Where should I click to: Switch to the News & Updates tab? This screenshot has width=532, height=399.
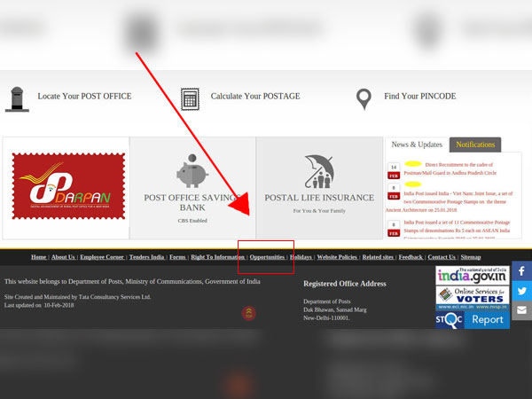[417, 145]
